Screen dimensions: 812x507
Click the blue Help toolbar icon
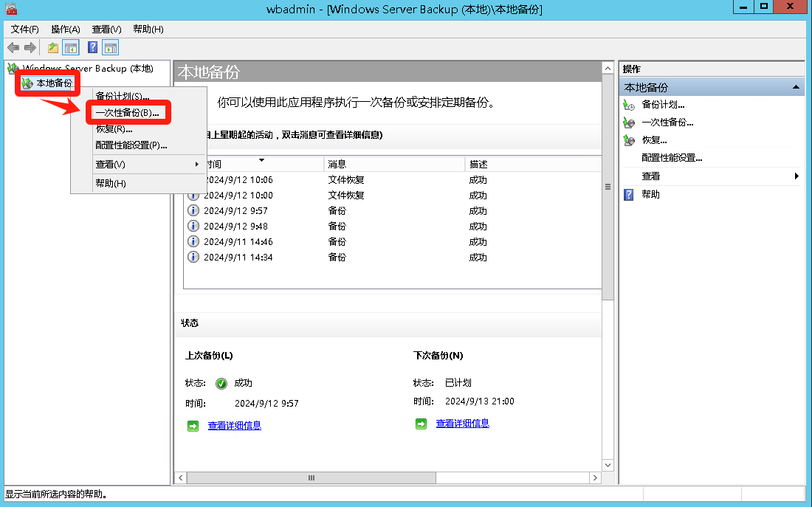click(x=92, y=48)
